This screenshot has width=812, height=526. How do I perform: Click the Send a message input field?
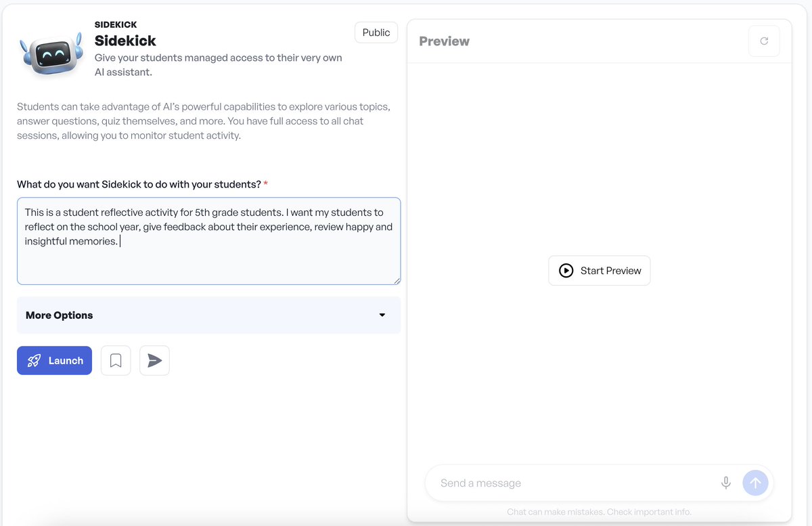click(575, 483)
